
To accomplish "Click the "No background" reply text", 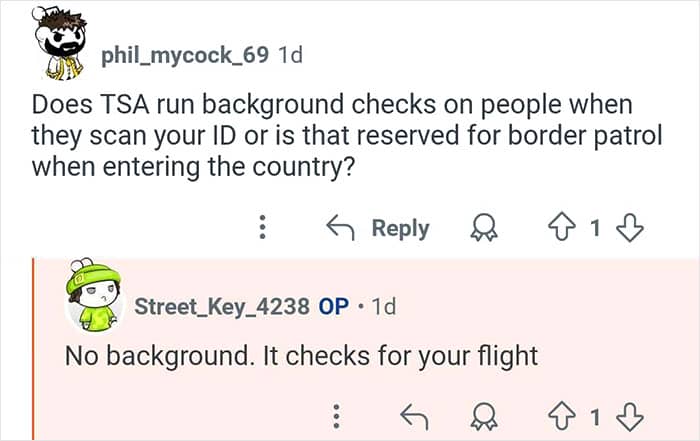I will tap(301, 356).
